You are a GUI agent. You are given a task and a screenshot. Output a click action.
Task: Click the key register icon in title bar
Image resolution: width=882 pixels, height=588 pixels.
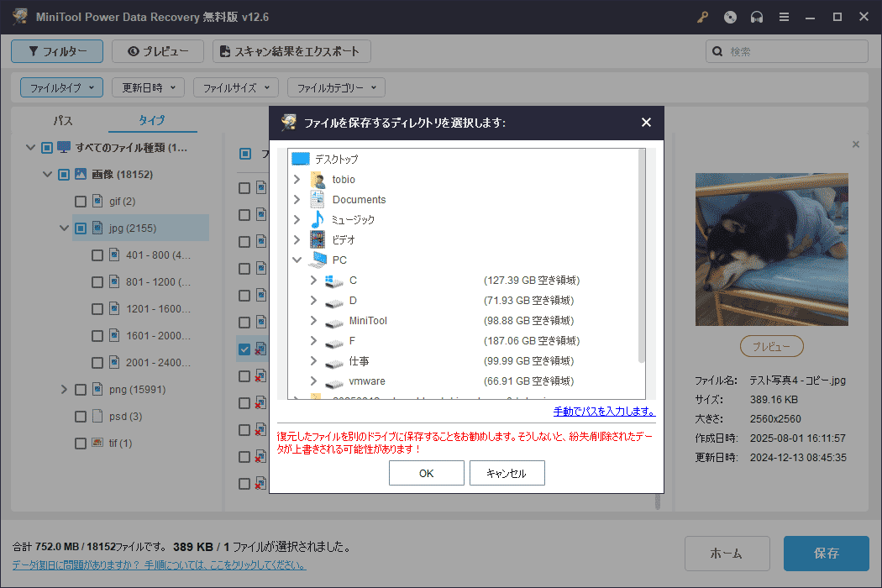pyautogui.click(x=702, y=17)
